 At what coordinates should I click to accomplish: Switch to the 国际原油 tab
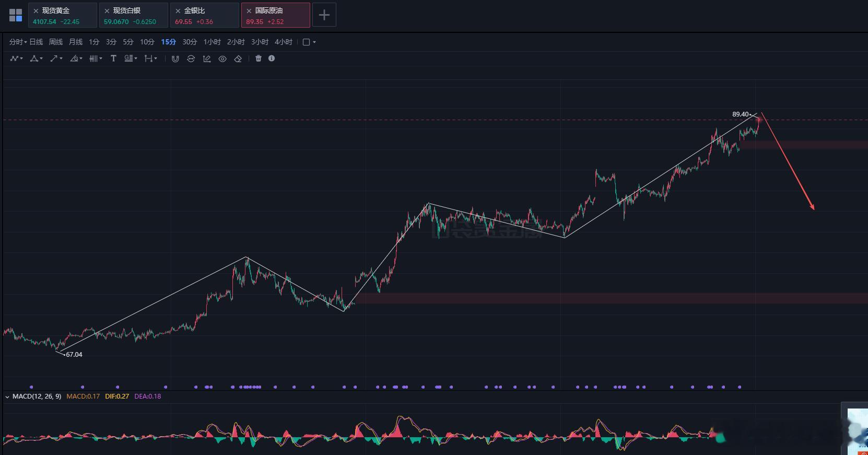click(276, 15)
